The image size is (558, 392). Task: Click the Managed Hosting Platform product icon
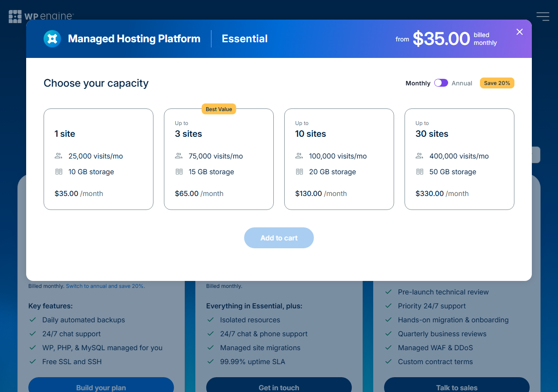tap(52, 39)
